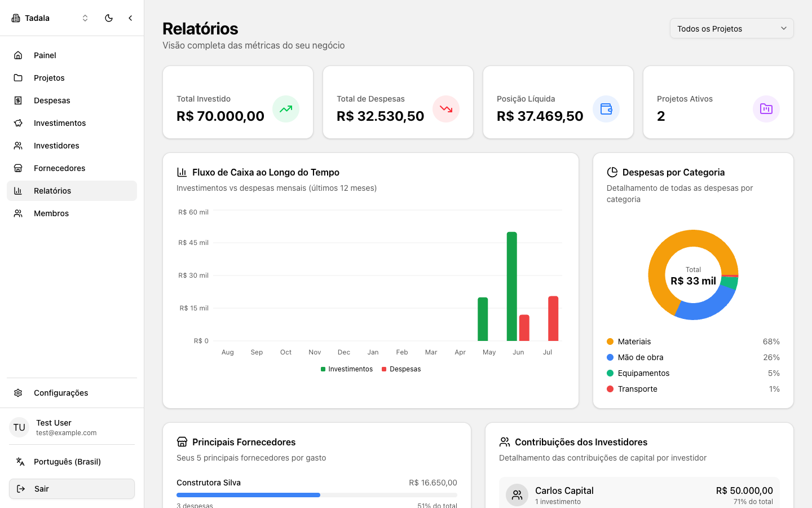The height and width of the screenshot is (508, 812).
Task: Click the Investimentos piggy bank icon
Action: (x=18, y=123)
